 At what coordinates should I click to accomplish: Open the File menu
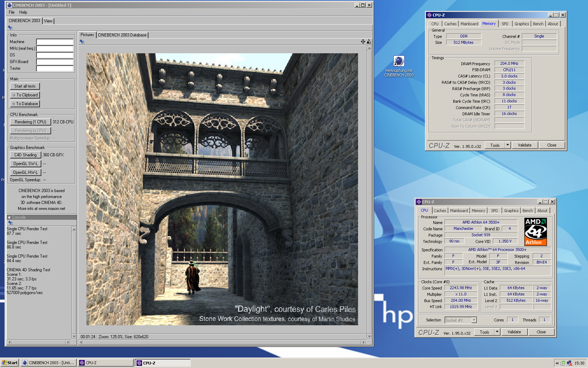(x=12, y=12)
